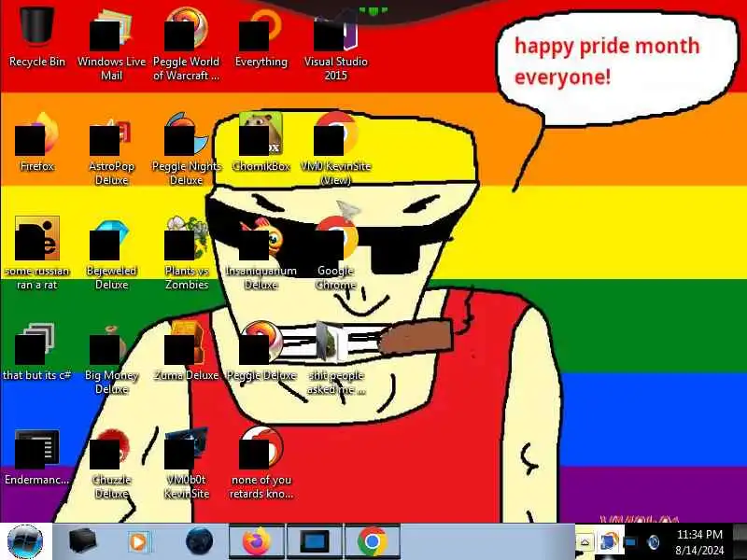Click the dark round taskbar icon
The width and height of the screenshot is (747, 560).
coord(199,541)
